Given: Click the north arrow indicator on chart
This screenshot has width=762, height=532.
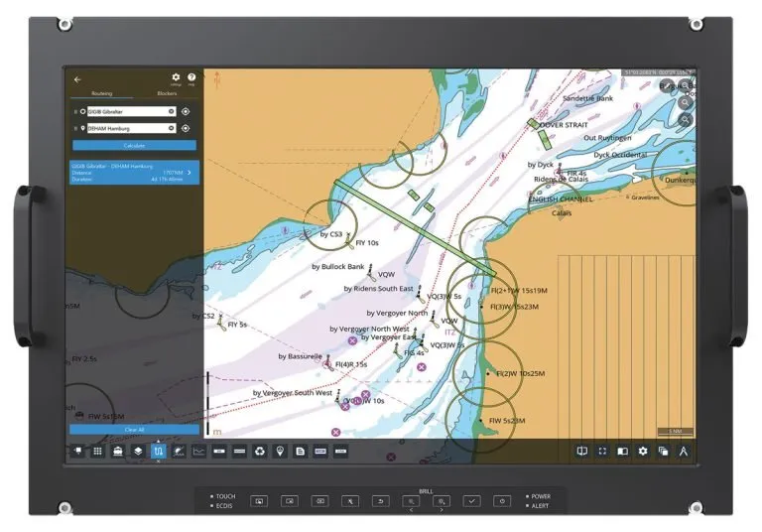Looking at the screenshot, I should click(x=217, y=80).
